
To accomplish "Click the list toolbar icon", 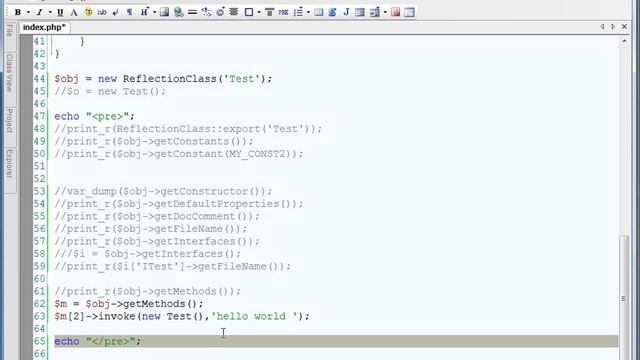I will [298, 12].
